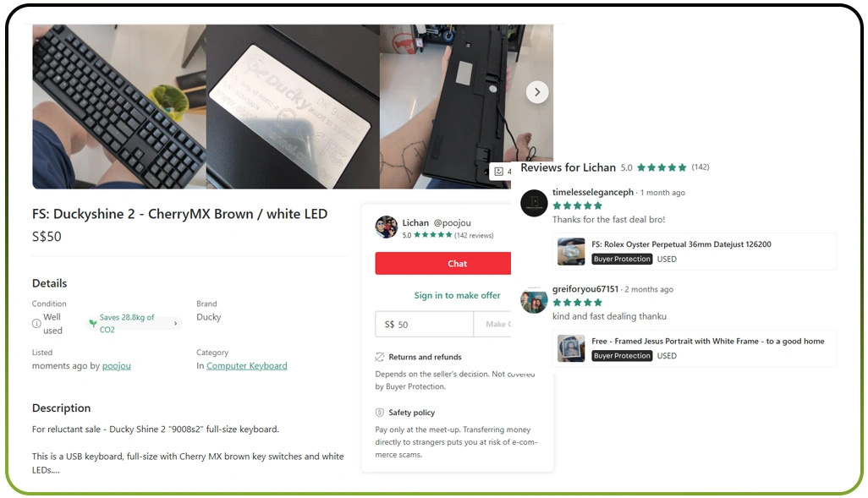View the keyboard front photo thumbnail
This screenshot has height=498, width=868.
point(119,107)
